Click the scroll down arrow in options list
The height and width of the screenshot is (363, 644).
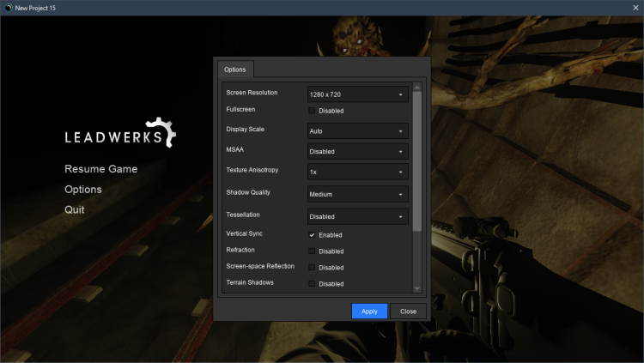(417, 289)
